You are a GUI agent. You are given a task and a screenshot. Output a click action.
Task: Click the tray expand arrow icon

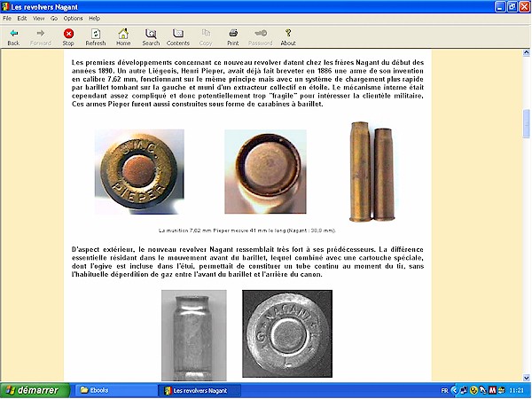click(x=454, y=390)
